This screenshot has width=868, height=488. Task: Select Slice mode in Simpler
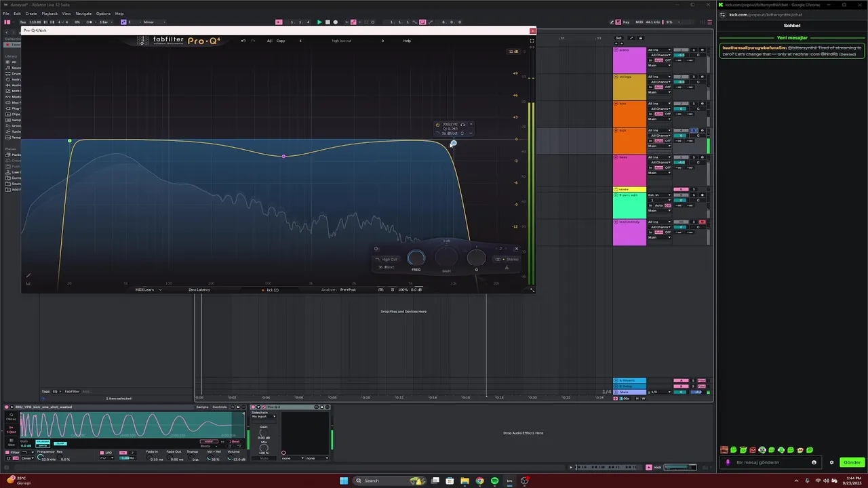click(x=11, y=443)
